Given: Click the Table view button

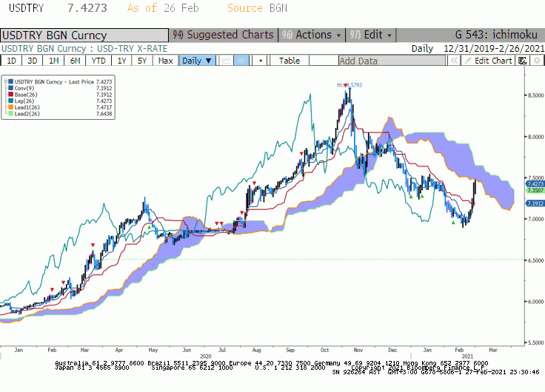Looking at the screenshot, I should coord(290,61).
